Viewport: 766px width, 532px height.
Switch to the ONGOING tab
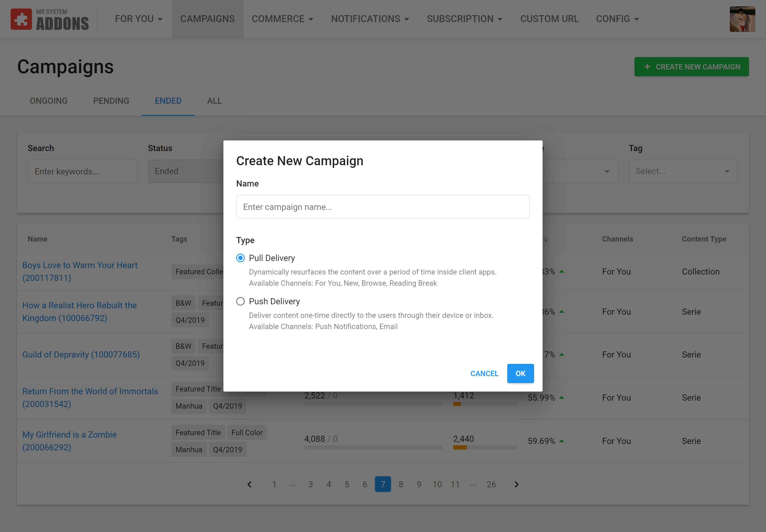pyautogui.click(x=49, y=101)
